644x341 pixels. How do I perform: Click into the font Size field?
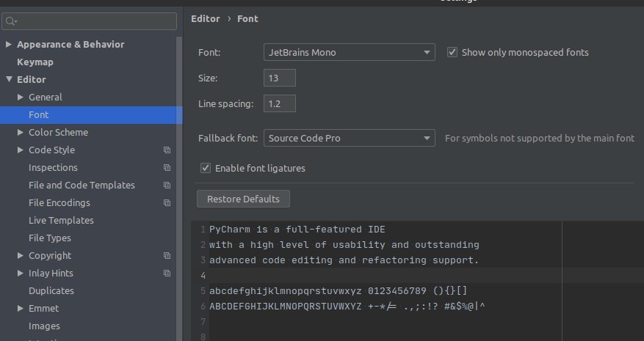(279, 78)
